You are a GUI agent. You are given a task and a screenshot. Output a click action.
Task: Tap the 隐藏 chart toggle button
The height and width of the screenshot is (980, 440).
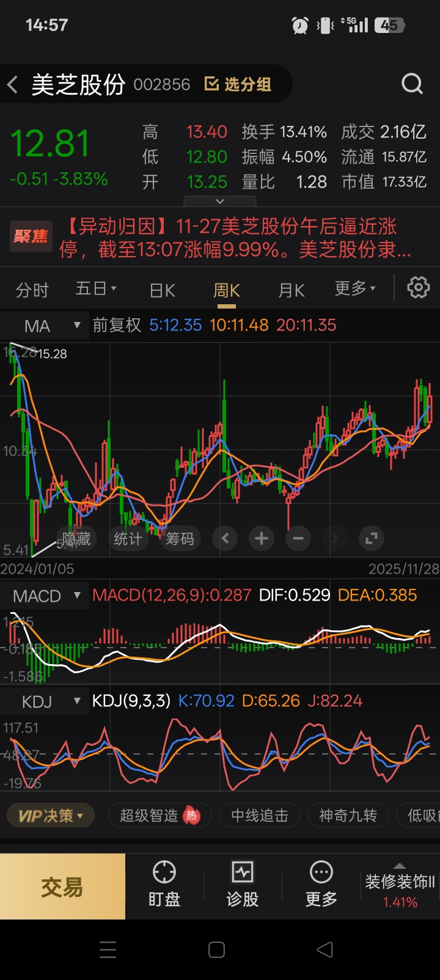[77, 538]
